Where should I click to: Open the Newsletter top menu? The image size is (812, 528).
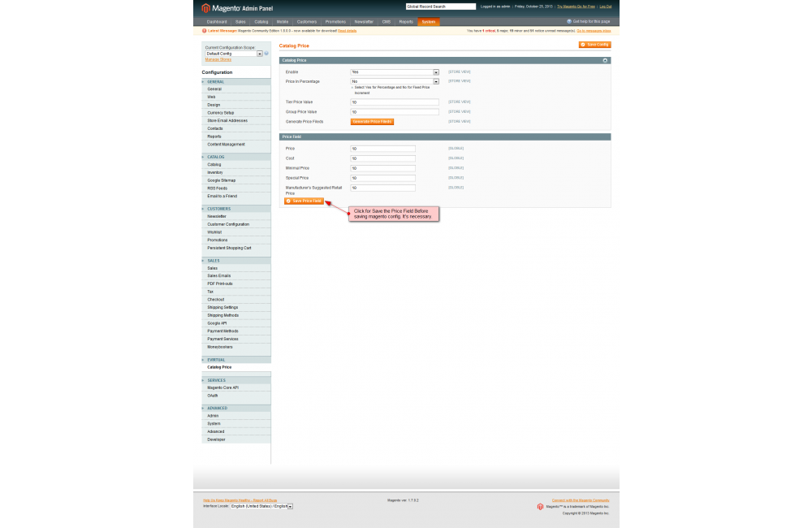pos(364,22)
